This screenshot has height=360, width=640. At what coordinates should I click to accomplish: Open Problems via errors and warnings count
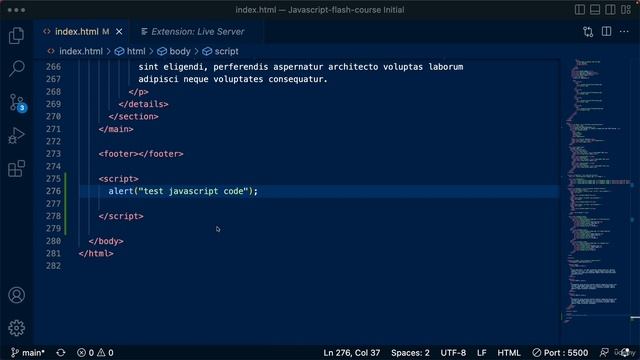pyautogui.click(x=95, y=353)
